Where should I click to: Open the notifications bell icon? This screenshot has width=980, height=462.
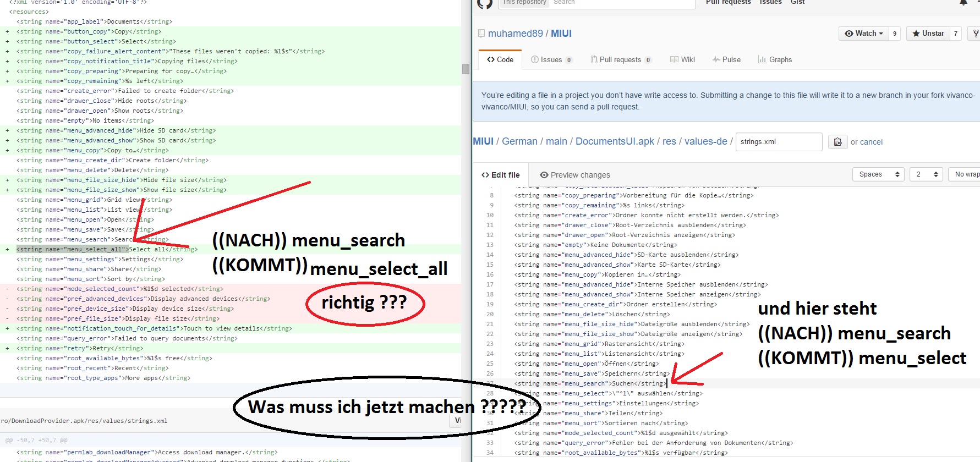tap(963, 3)
